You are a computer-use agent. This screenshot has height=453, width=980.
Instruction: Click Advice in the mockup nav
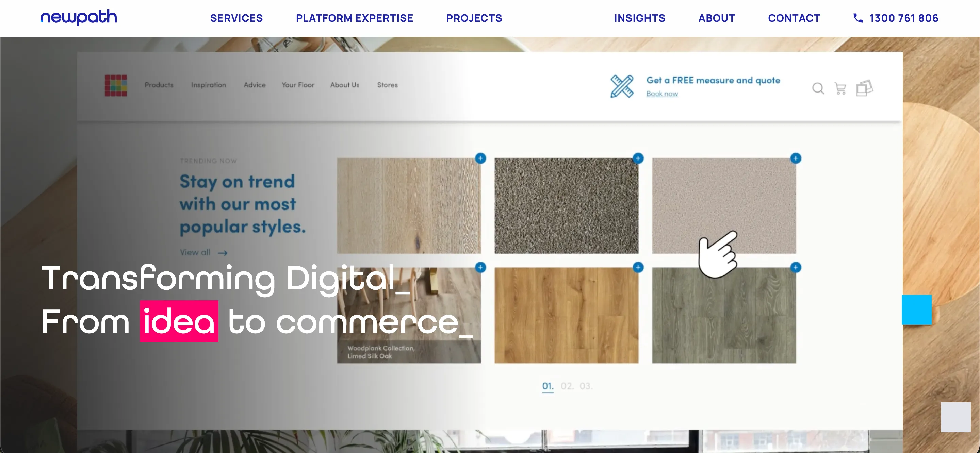click(255, 85)
